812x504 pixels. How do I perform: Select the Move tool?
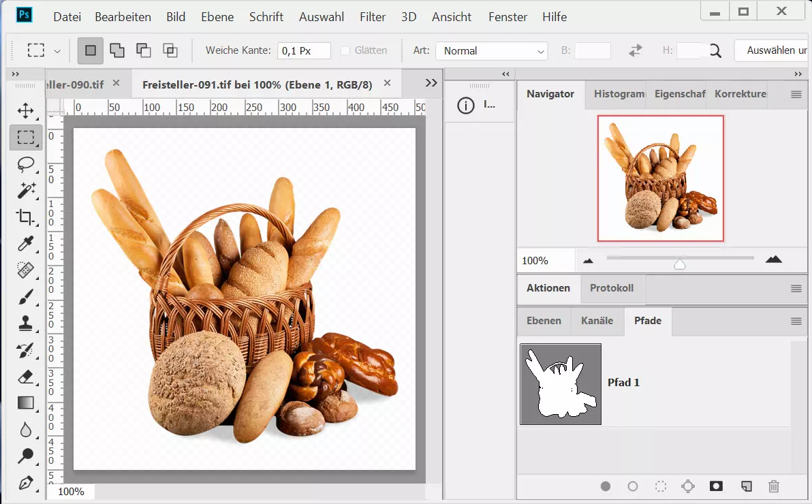(x=25, y=110)
